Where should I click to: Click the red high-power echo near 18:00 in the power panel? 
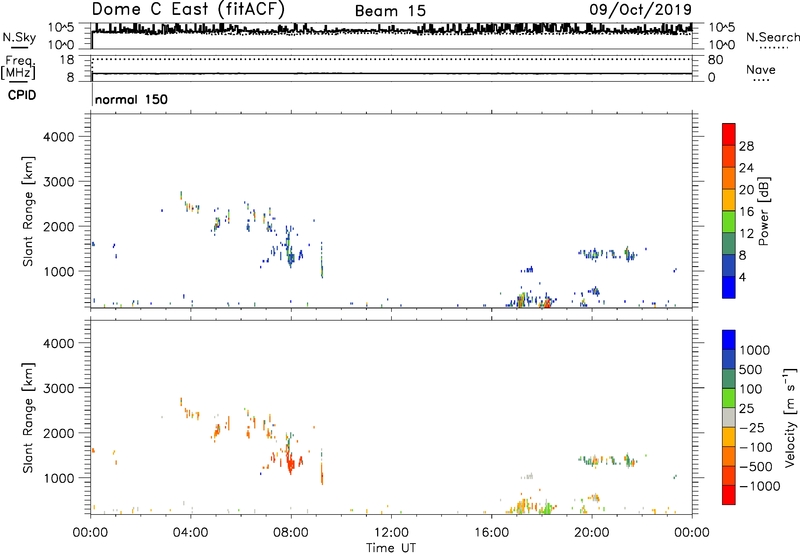pos(547,303)
